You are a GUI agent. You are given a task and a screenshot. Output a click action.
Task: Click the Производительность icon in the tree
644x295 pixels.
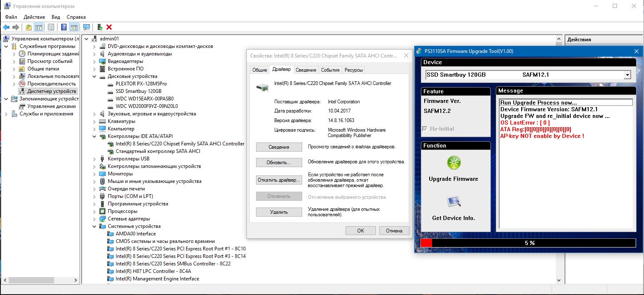(22, 84)
